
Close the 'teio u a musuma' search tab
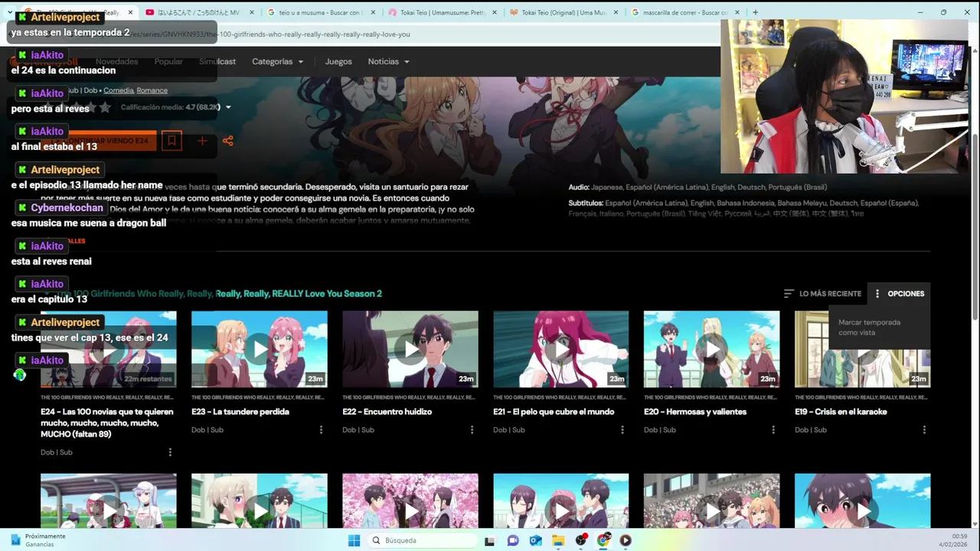coord(373,12)
